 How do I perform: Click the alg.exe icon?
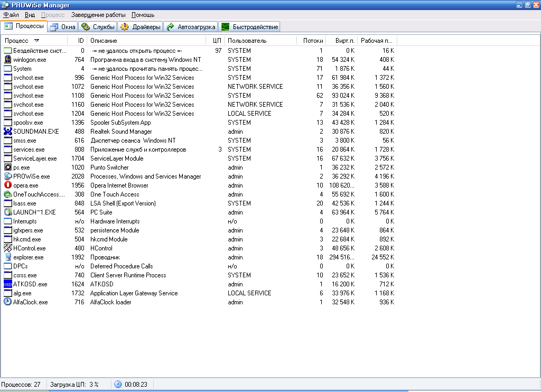(7, 293)
